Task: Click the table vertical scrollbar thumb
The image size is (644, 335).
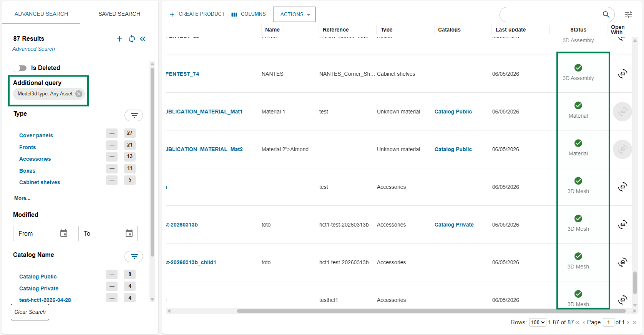Action: pyautogui.click(x=635, y=283)
